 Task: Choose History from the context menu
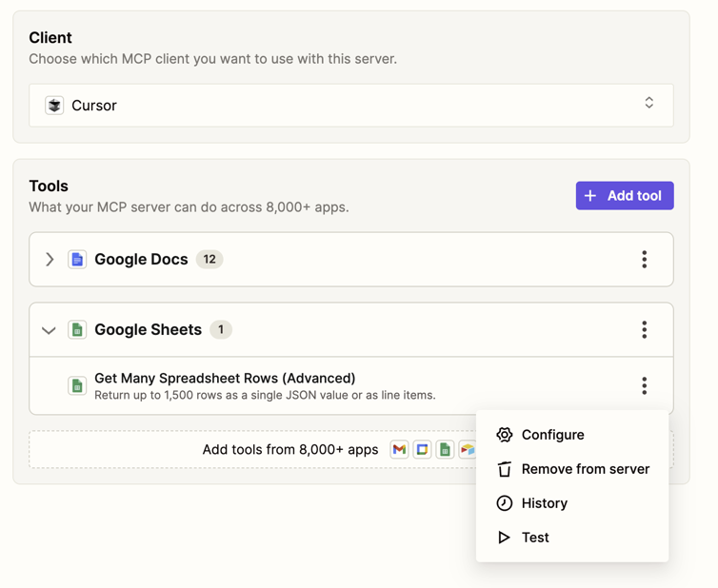coord(572,503)
